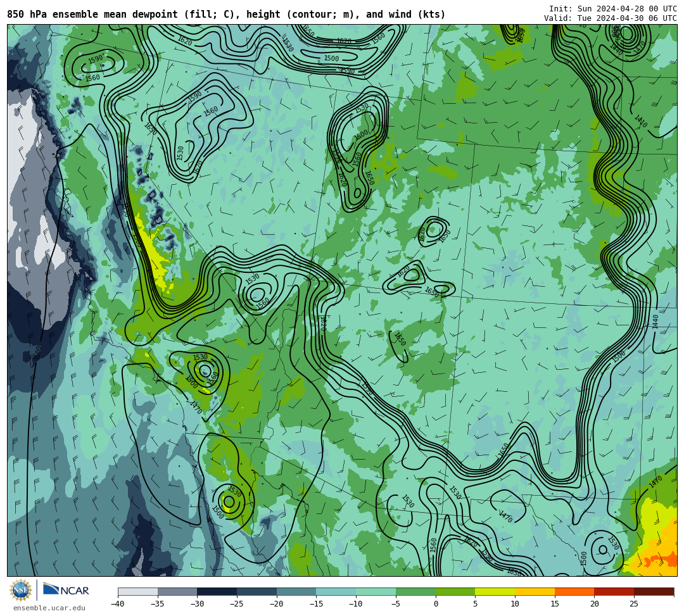The width and height of the screenshot is (684, 616).
Task: Click the 20 to 25 dark red colorbar swatch
Action: [614, 591]
